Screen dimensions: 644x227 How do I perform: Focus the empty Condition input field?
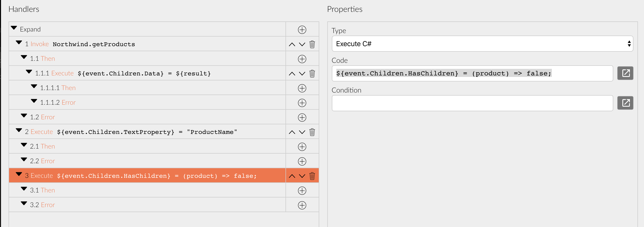coord(472,103)
